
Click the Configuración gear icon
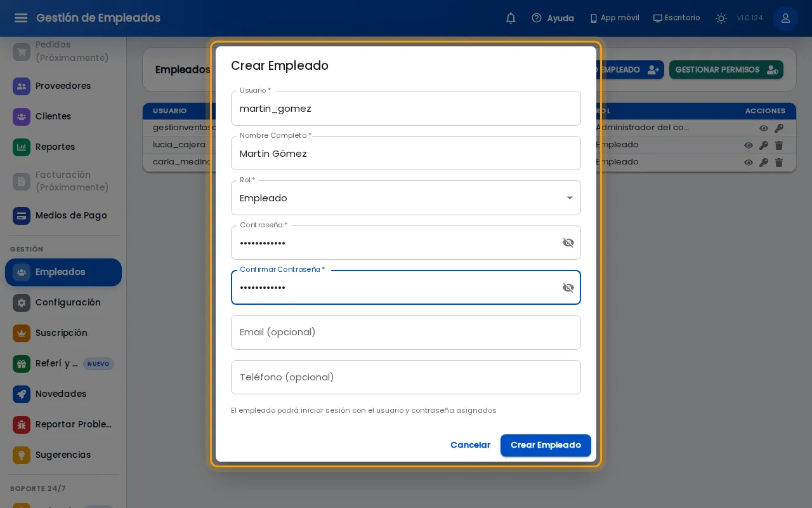tap(22, 303)
